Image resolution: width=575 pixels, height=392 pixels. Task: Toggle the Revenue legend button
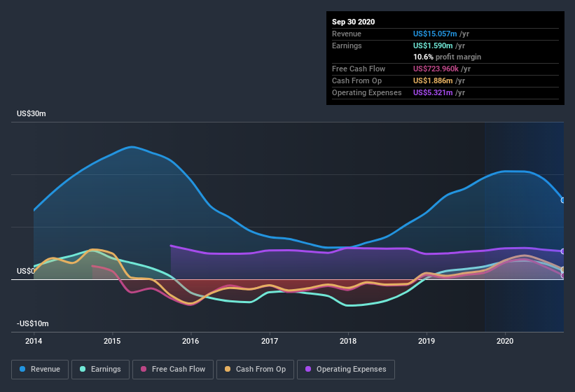tap(40, 370)
